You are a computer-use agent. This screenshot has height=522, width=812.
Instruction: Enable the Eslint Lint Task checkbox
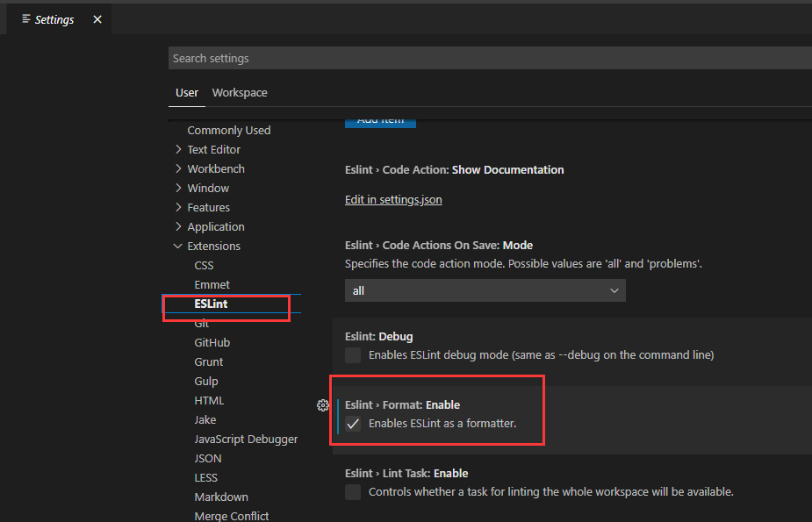coord(353,492)
